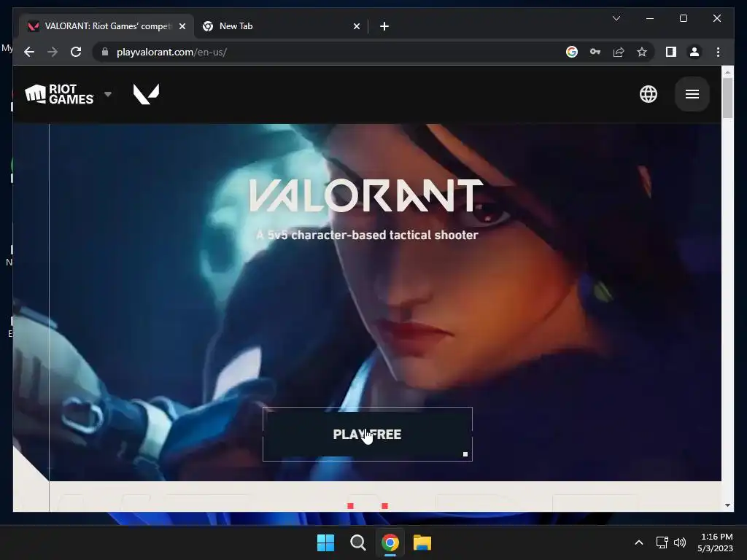The image size is (747, 560).
Task: Open the network status tray icon
Action: tap(662, 542)
